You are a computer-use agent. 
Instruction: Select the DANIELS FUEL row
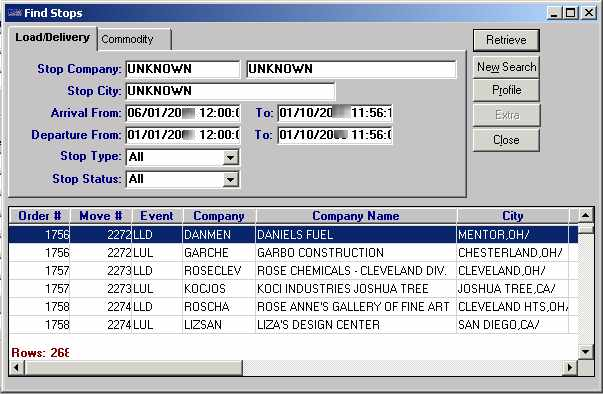(293, 234)
